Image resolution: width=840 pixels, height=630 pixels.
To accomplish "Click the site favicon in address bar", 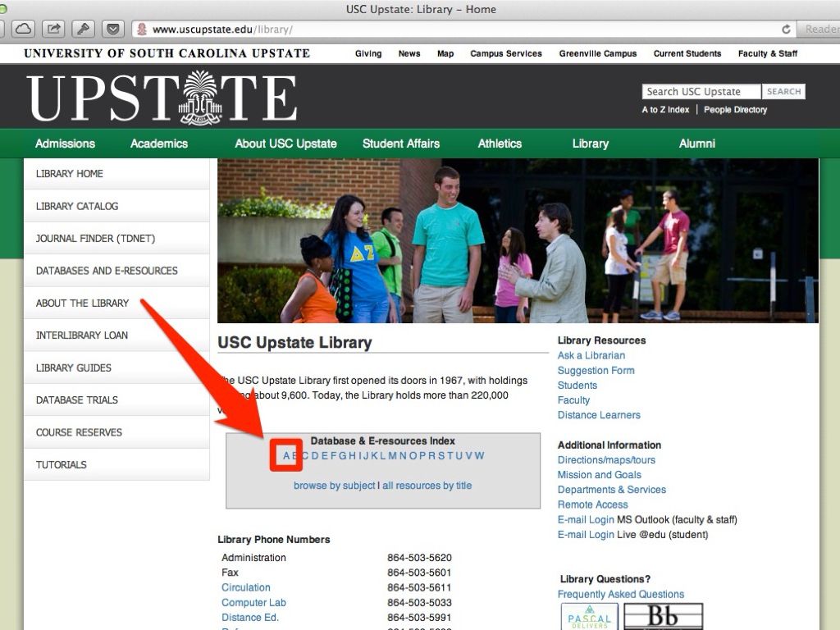I will click(x=142, y=30).
